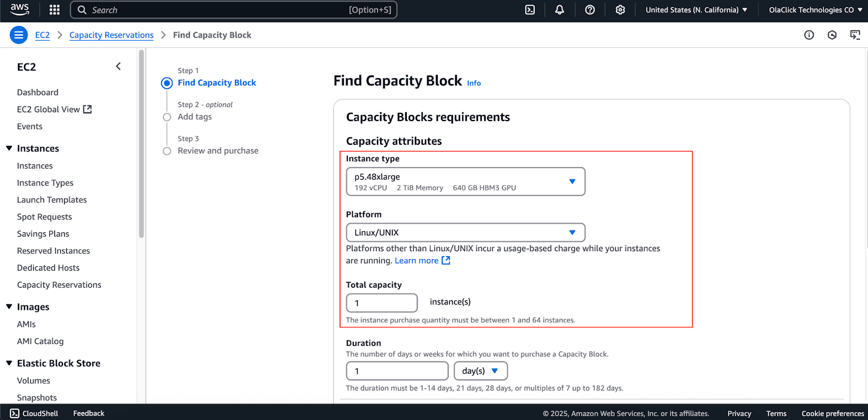Image resolution: width=868 pixels, height=420 pixels.
Task: Toggle the hamburger navigation menu
Action: tap(18, 35)
